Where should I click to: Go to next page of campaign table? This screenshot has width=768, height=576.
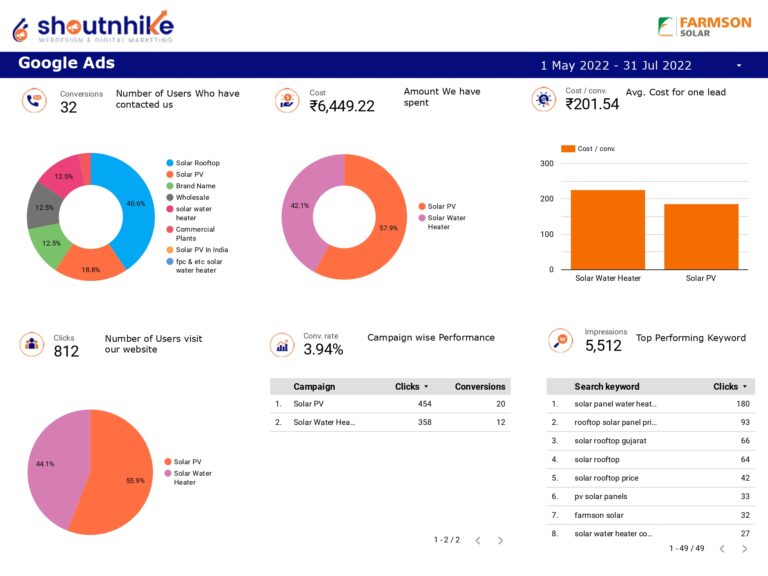[x=500, y=540]
